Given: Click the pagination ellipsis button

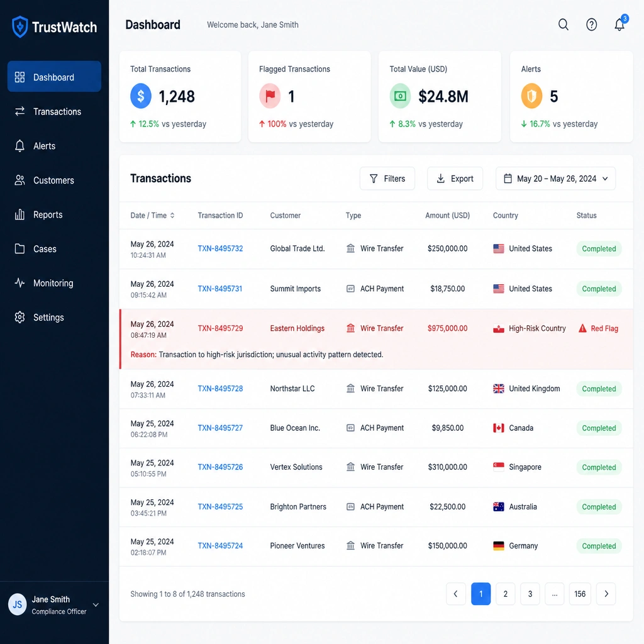Looking at the screenshot, I should (x=555, y=594).
